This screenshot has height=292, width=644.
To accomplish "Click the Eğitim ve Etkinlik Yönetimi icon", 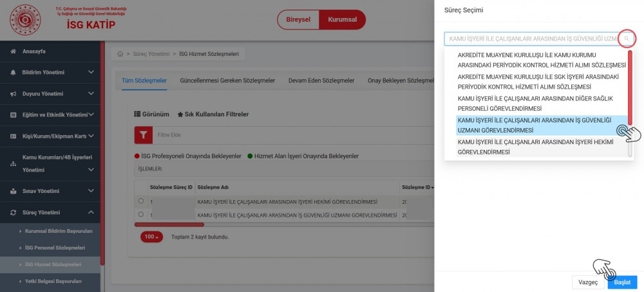I will [13, 115].
